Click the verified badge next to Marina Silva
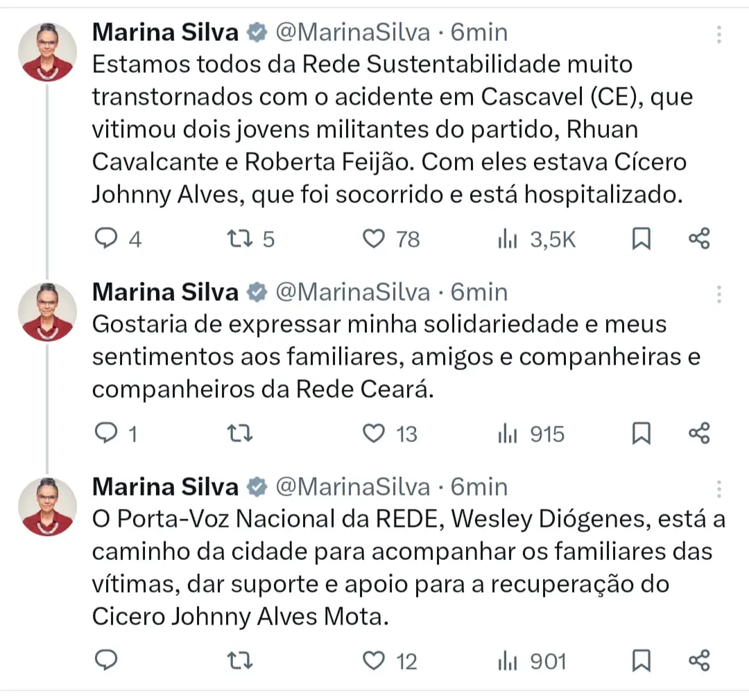Viewport: 749px width, 700px height. click(257, 31)
